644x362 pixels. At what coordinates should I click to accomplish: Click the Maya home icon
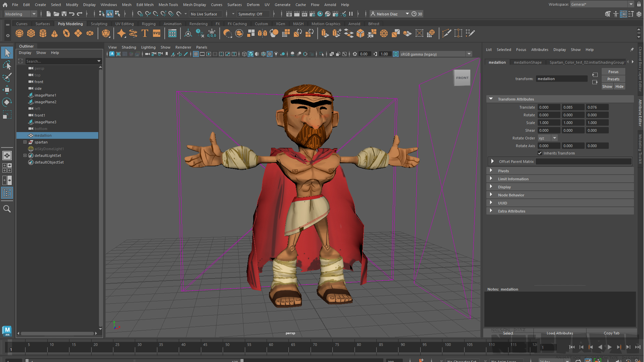(5, 5)
